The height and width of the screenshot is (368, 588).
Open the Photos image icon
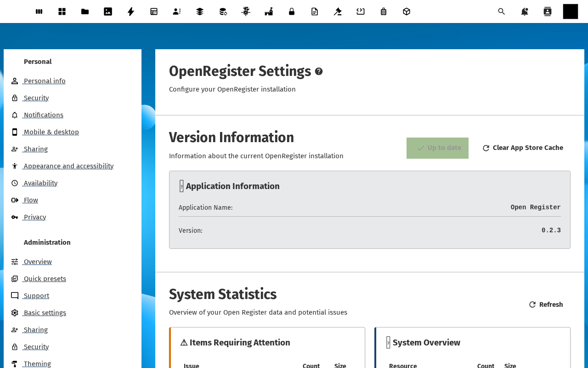coord(108,11)
